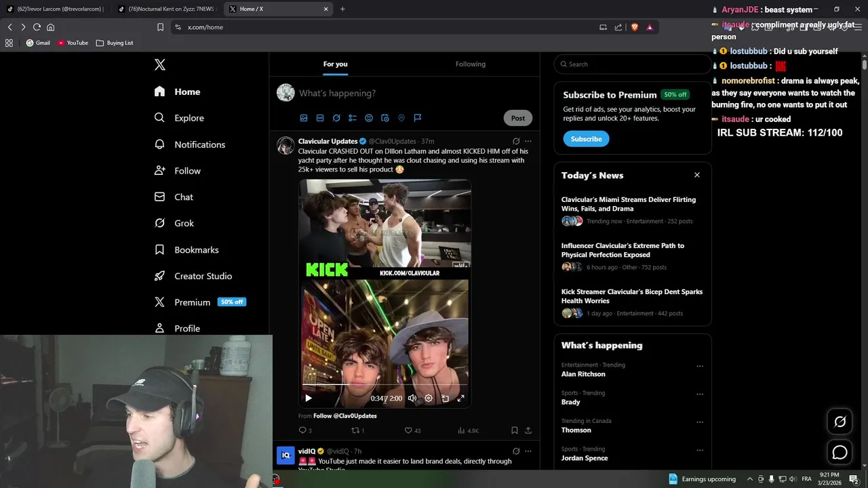Open Follow in the sidebar

[x=177, y=171]
